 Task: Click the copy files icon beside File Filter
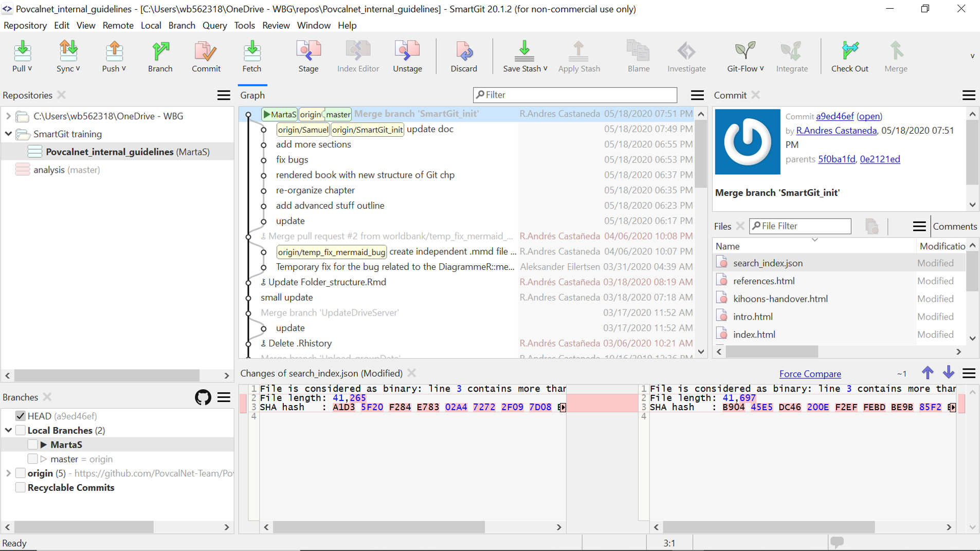[x=872, y=226]
